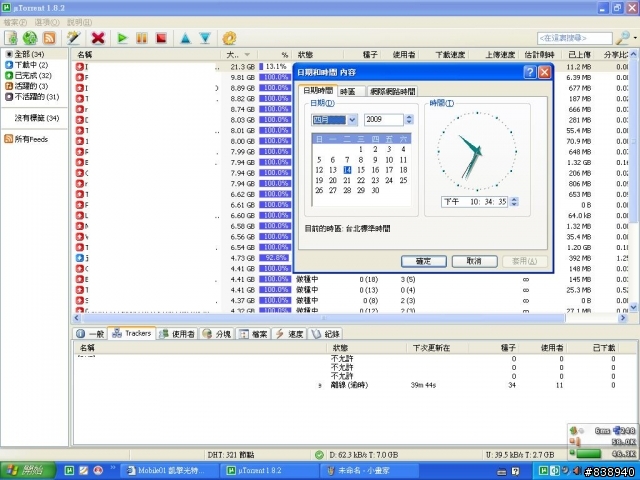Select 活躍的 (3) category in sidebar
Image resolution: width=640 pixels, height=480 pixels.
point(31,86)
